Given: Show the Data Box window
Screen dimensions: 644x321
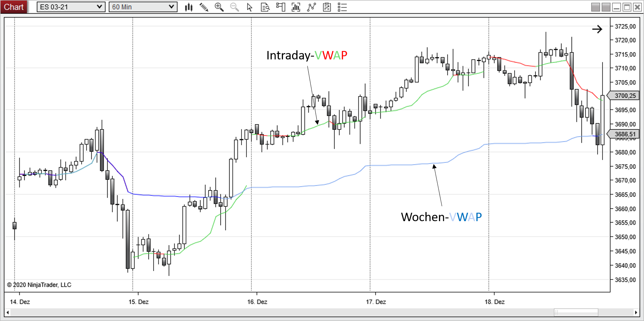Looking at the screenshot, I should [x=265, y=7].
